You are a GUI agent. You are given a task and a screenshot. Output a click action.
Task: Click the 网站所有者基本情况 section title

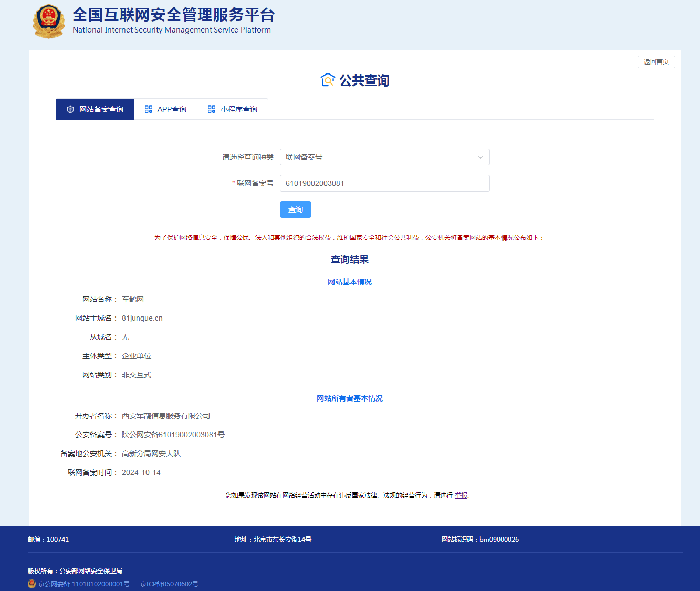(x=350, y=398)
